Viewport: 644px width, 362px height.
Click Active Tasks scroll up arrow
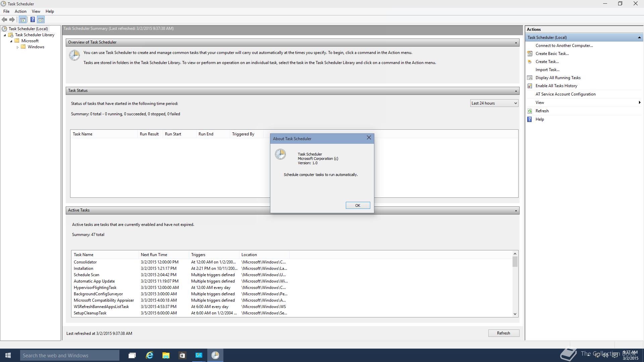point(515,254)
